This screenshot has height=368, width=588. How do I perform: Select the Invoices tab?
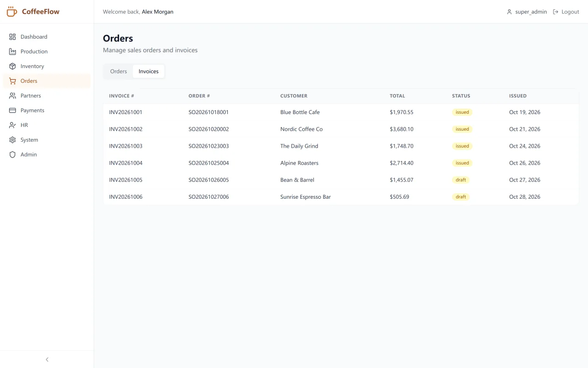pos(148,71)
